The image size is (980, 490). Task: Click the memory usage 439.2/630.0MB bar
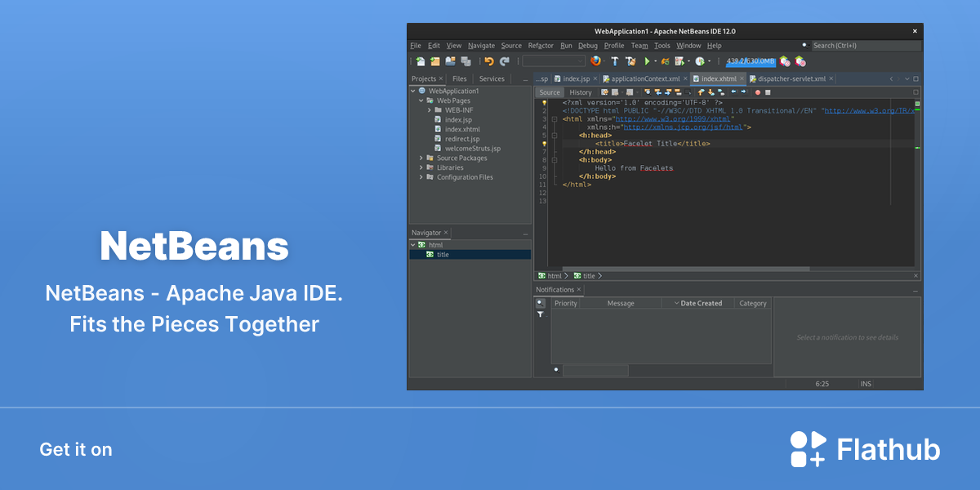(x=751, y=61)
